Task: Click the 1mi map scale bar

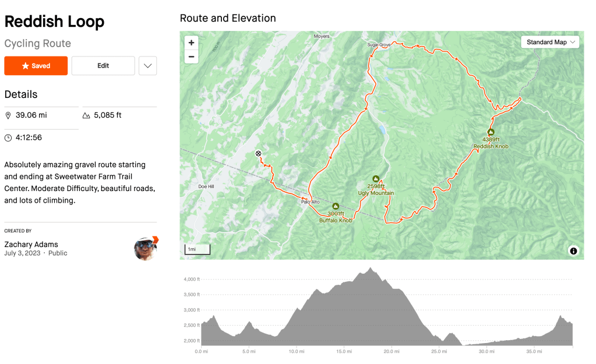Action: (x=197, y=250)
